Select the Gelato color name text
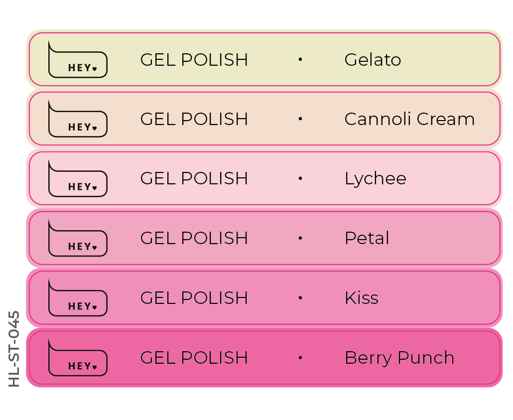 [x=373, y=60]
